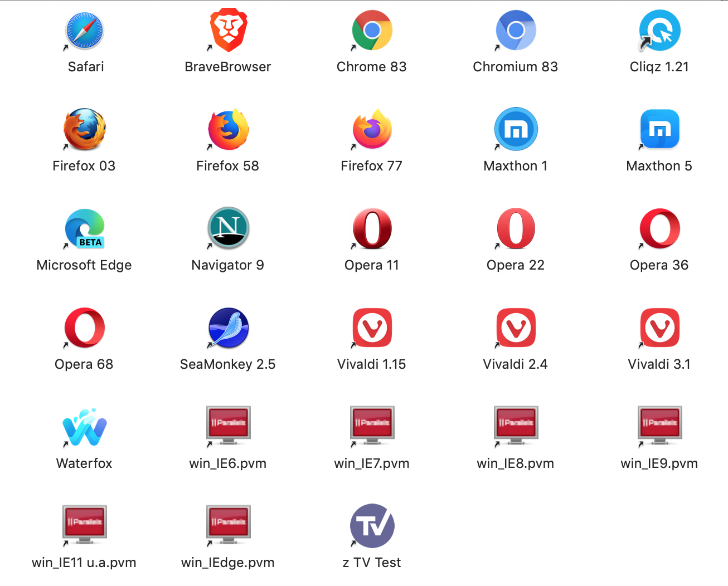Launch Firefox 03
The height and width of the screenshot is (586, 728).
coord(84,130)
